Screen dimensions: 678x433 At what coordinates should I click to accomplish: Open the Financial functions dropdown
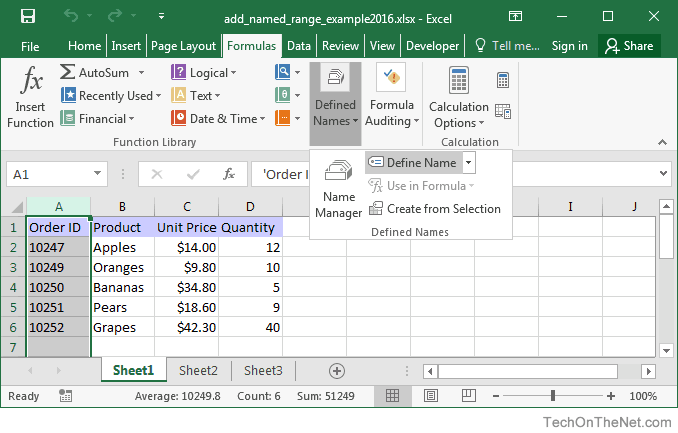tap(97, 119)
